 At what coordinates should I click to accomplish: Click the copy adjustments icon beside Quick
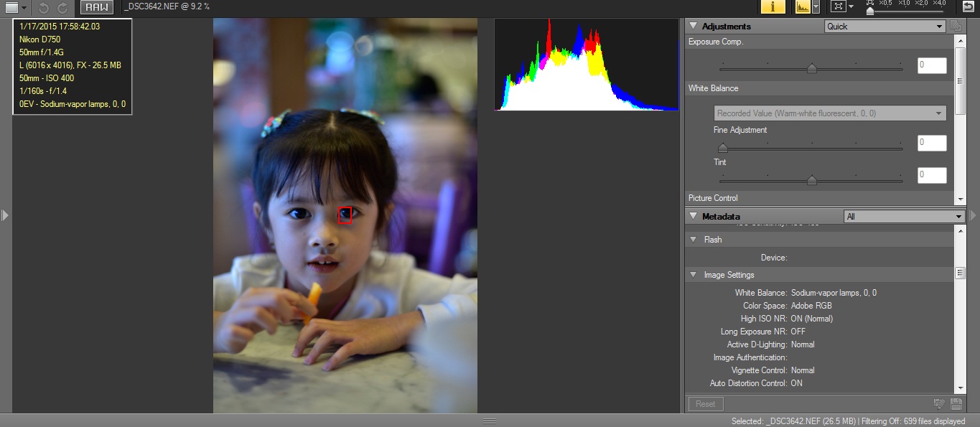tap(956, 26)
